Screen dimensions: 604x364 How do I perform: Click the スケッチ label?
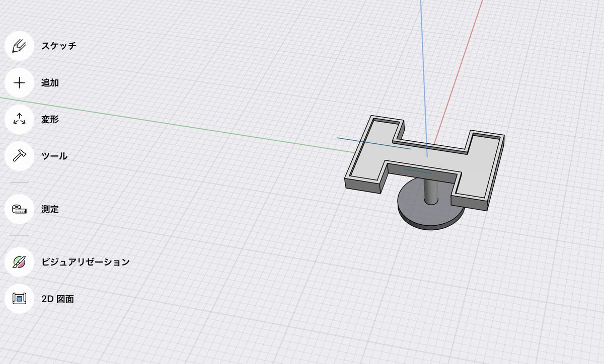pos(59,46)
